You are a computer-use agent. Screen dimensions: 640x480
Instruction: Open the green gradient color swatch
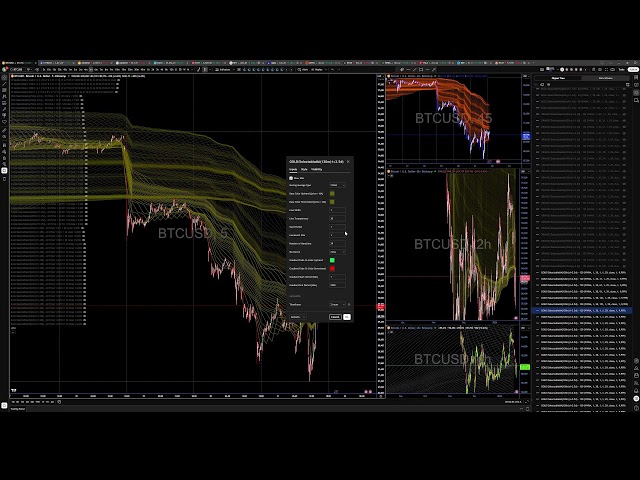[332, 260]
